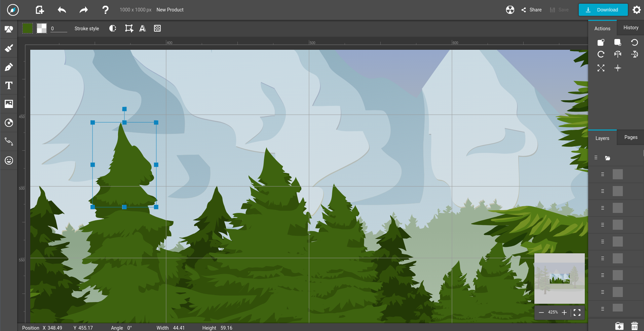Click the expand-arrows fit icon
Image resolution: width=644 pixels, height=331 pixels.
click(x=601, y=68)
